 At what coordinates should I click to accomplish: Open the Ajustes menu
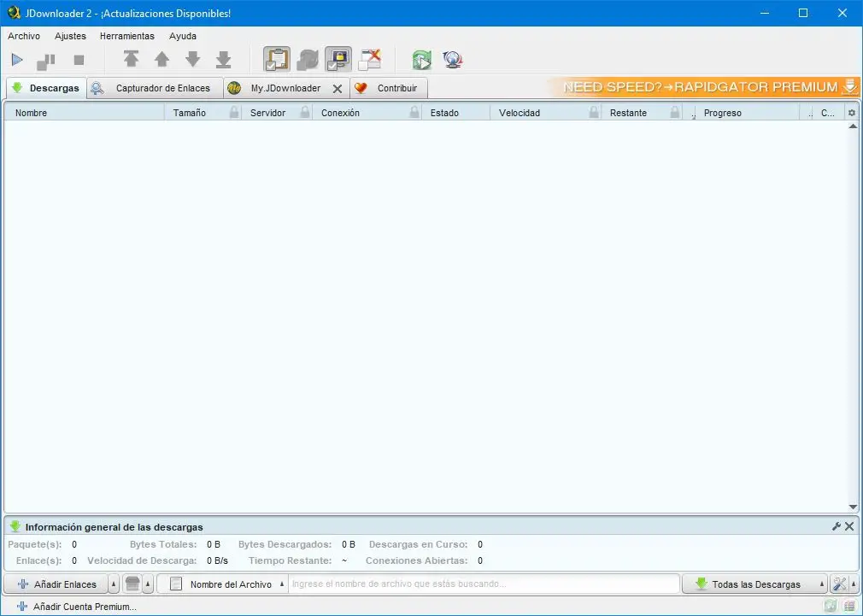coord(70,36)
